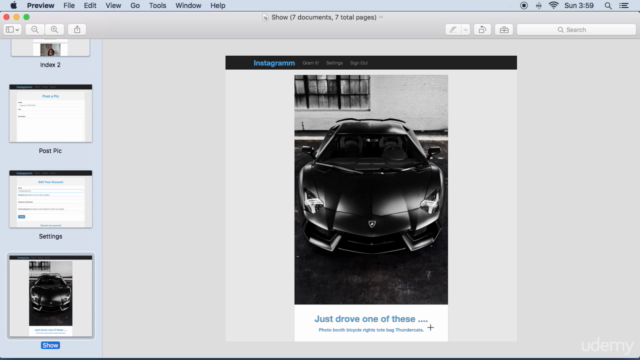Open the Apple menu
Screen dimensions: 640x360
[x=13, y=5]
